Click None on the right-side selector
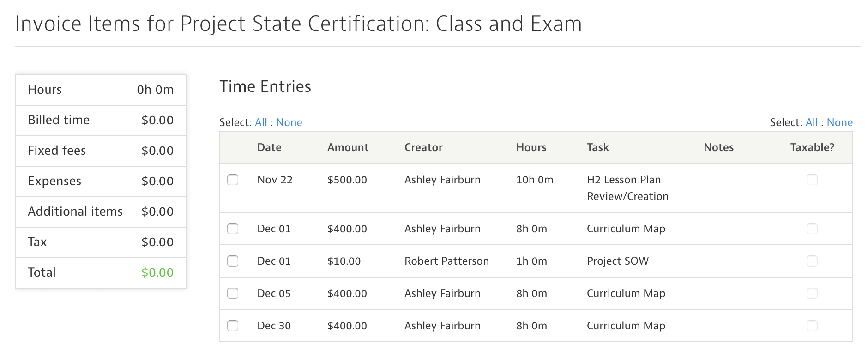The width and height of the screenshot is (868, 358). pos(840,122)
